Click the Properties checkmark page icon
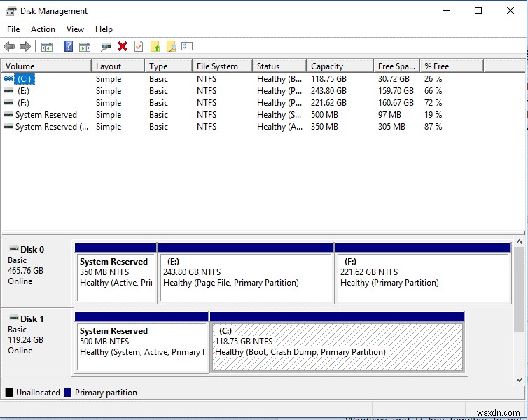 (139, 47)
